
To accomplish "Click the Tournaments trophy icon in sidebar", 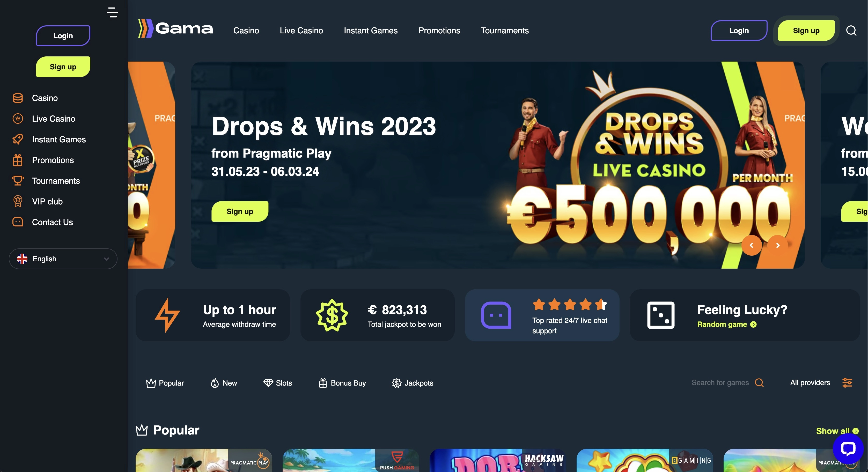I will (18, 181).
